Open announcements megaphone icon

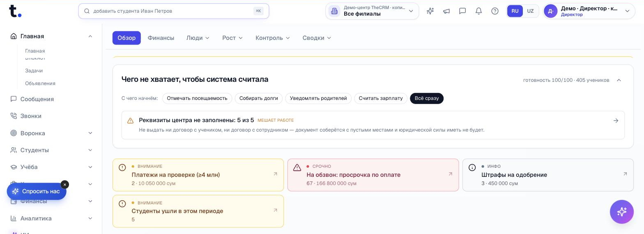point(446,11)
